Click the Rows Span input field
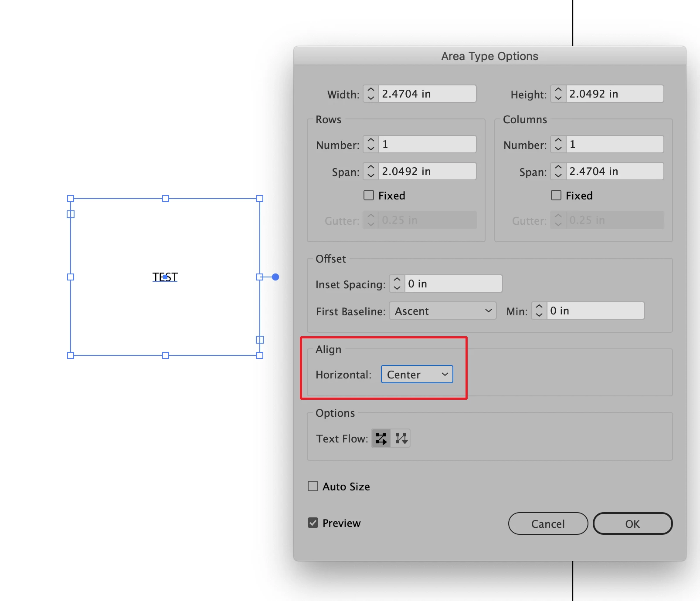 coord(428,171)
